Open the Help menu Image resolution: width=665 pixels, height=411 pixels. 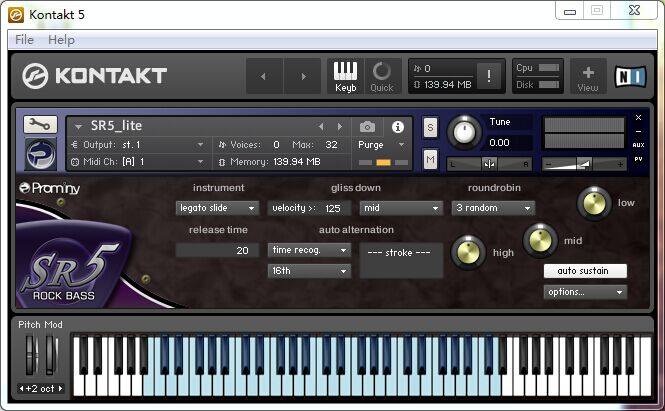point(61,40)
